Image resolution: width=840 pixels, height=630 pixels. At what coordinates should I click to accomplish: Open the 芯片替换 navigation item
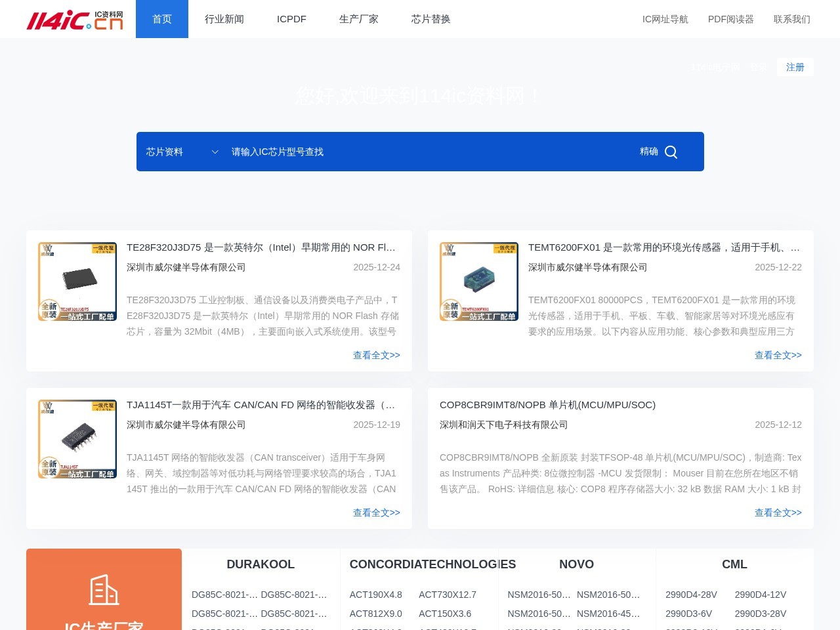[430, 19]
